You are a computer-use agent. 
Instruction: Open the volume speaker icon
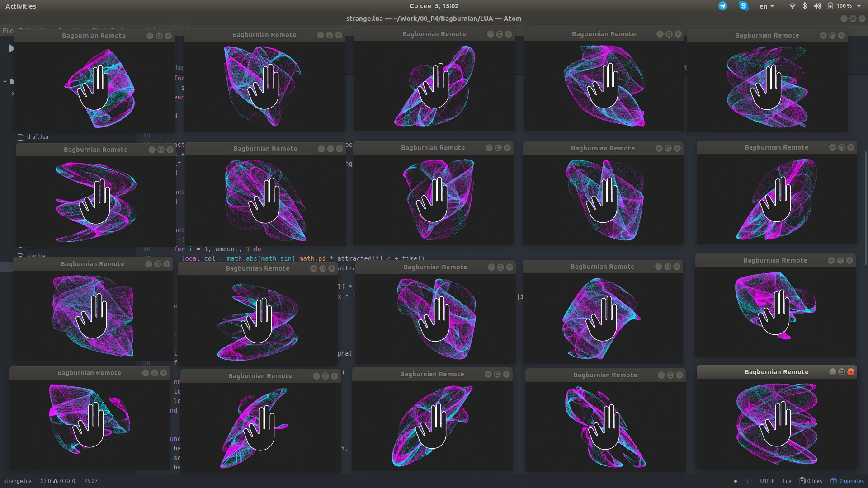(x=817, y=6)
